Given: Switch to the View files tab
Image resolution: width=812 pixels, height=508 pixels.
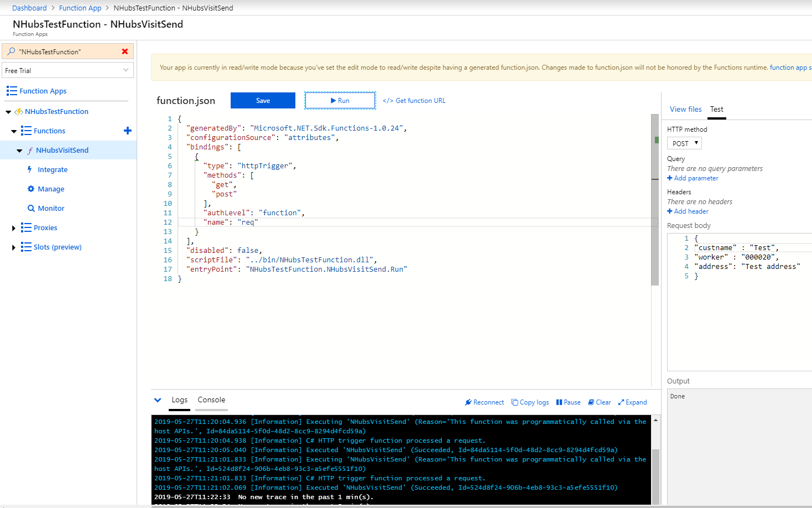Looking at the screenshot, I should pos(685,109).
